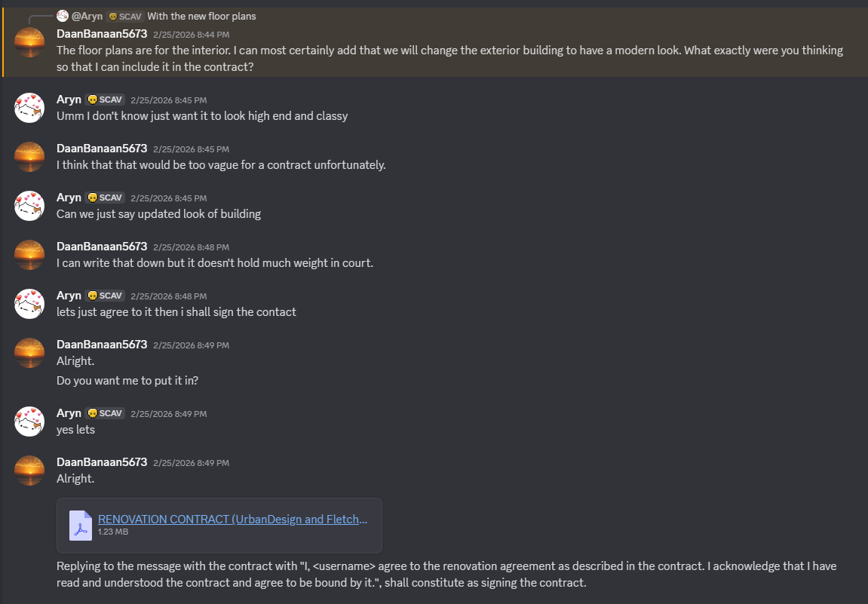Click Aryn's username on the "yes lets" message
Screen dimensions: 868x604
69,413
